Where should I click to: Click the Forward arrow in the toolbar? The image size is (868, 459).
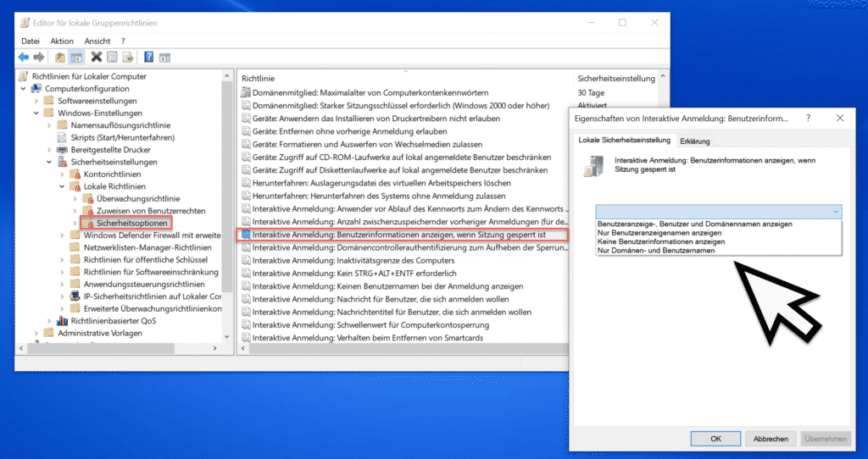coord(39,57)
